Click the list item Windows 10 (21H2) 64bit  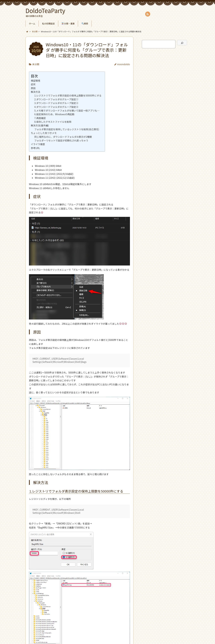point(48,170)
